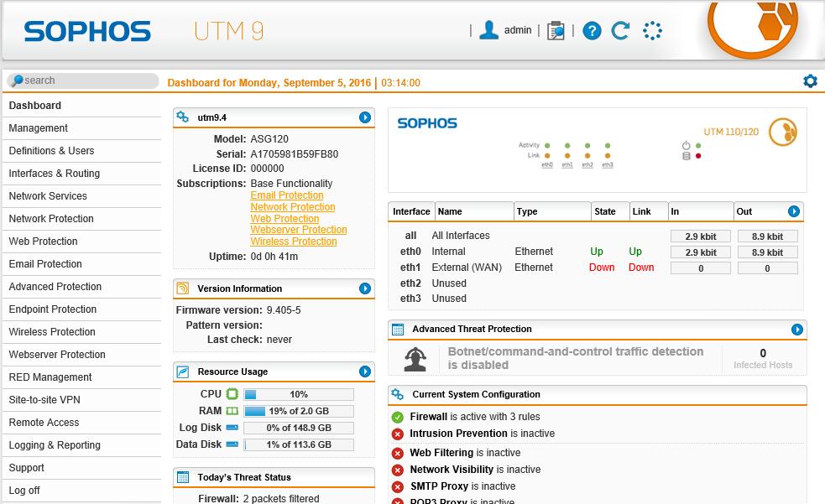Open Logging & Reporting menu
Image resolution: width=825 pixels, height=504 pixels.
[x=81, y=445]
